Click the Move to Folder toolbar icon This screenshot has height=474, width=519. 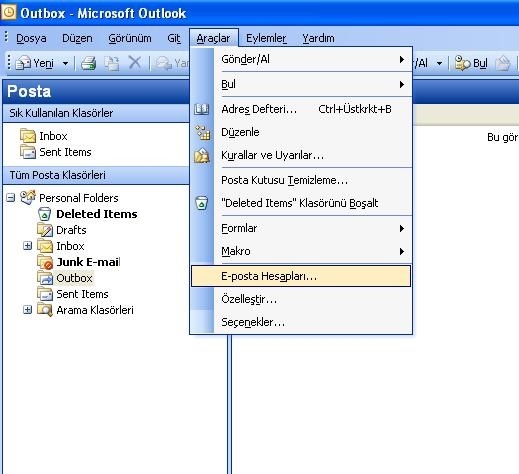(x=112, y=63)
